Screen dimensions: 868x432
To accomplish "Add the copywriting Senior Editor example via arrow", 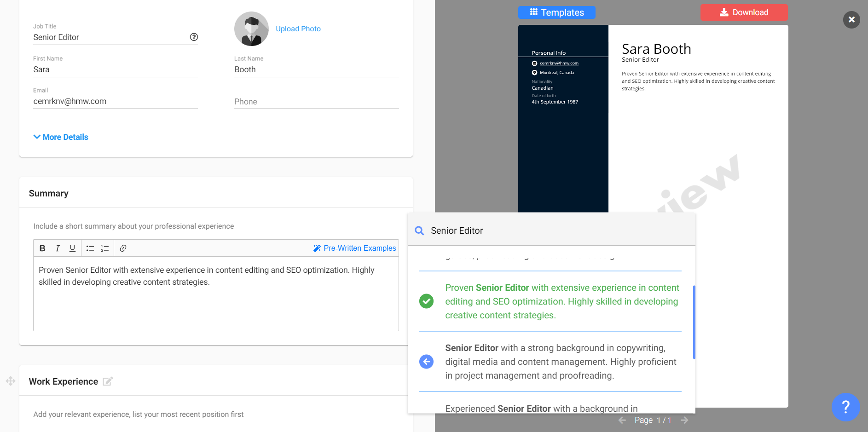I will 427,362.
